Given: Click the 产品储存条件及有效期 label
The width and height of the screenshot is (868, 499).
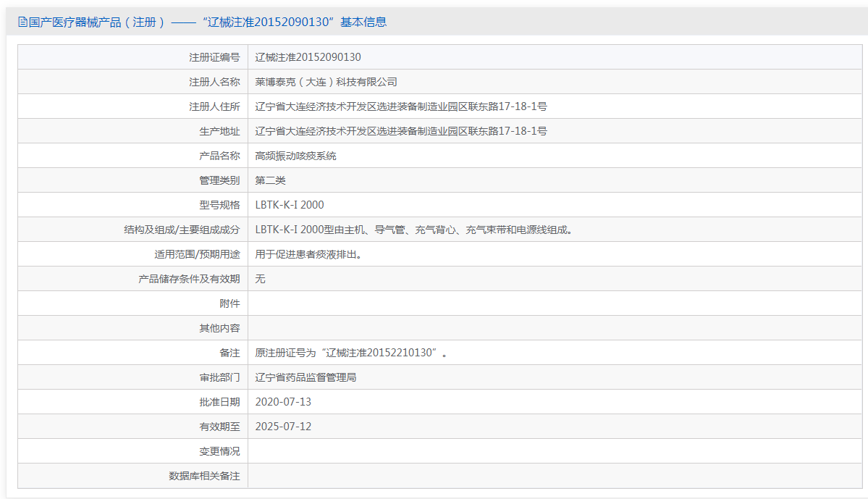Looking at the screenshot, I should point(190,279).
